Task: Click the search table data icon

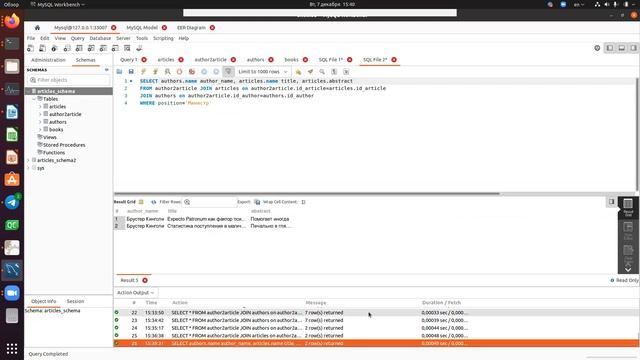Action: [127, 48]
